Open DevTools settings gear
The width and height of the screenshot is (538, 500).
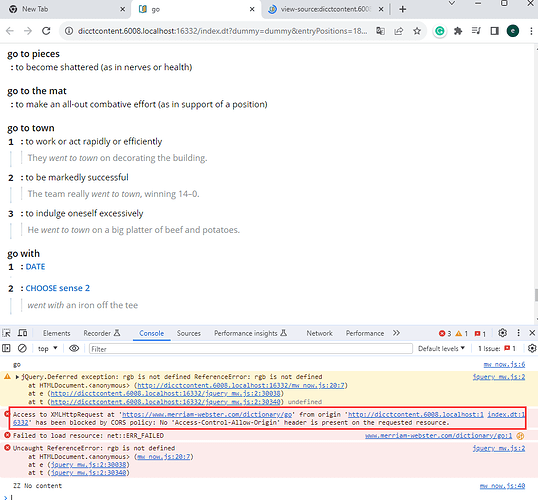pyautogui.click(x=502, y=333)
